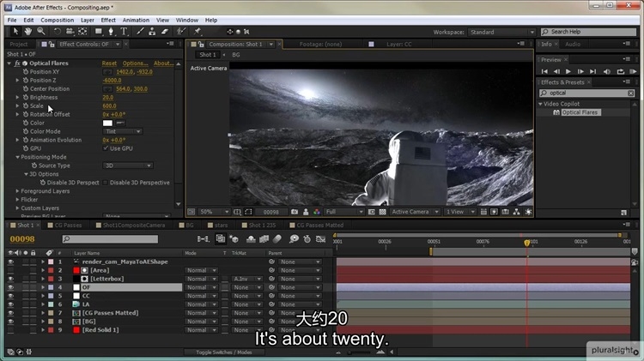Open the Effect menu
The height and width of the screenshot is (361, 644).
(108, 20)
